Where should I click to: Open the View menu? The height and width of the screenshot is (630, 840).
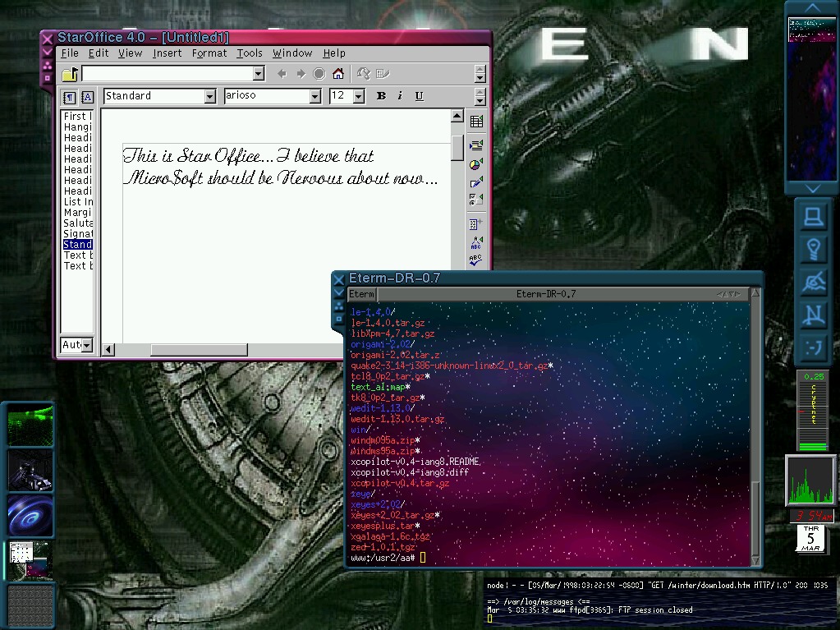(131, 53)
